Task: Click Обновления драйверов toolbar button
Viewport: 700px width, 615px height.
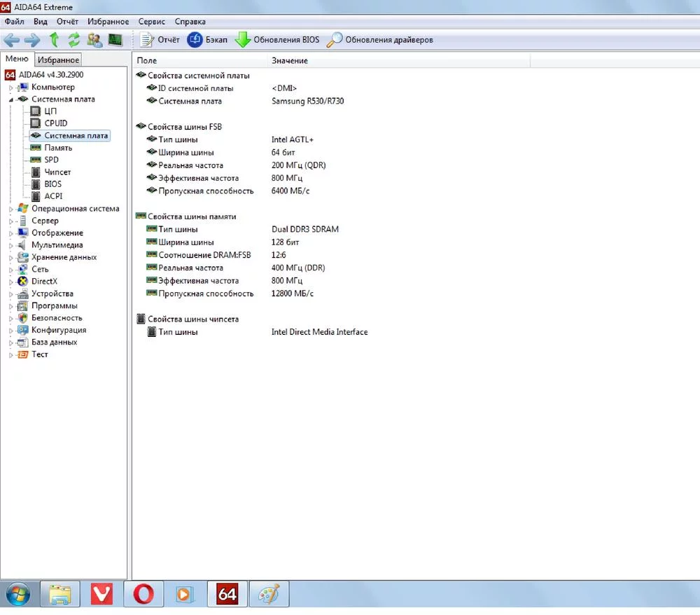Action: 381,40
